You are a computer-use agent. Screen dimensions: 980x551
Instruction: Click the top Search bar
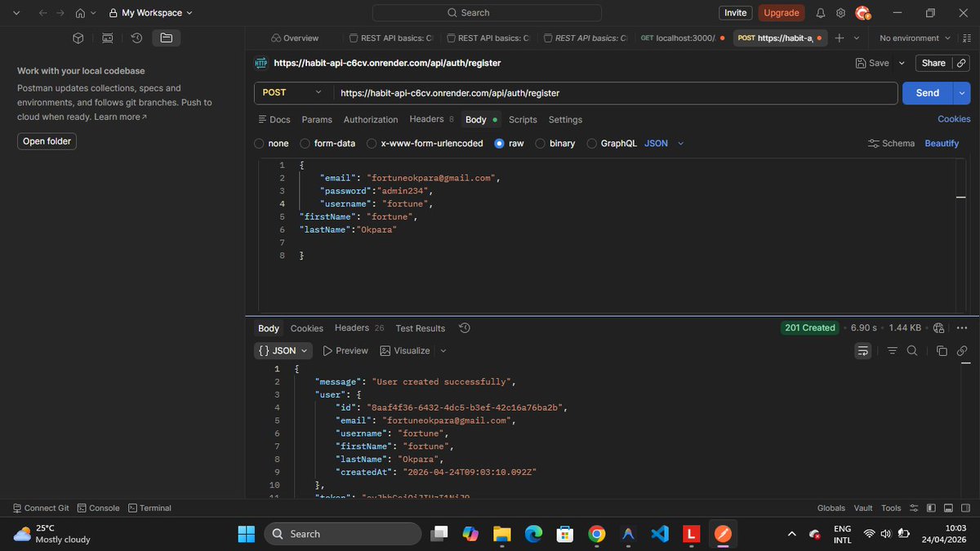487,13
